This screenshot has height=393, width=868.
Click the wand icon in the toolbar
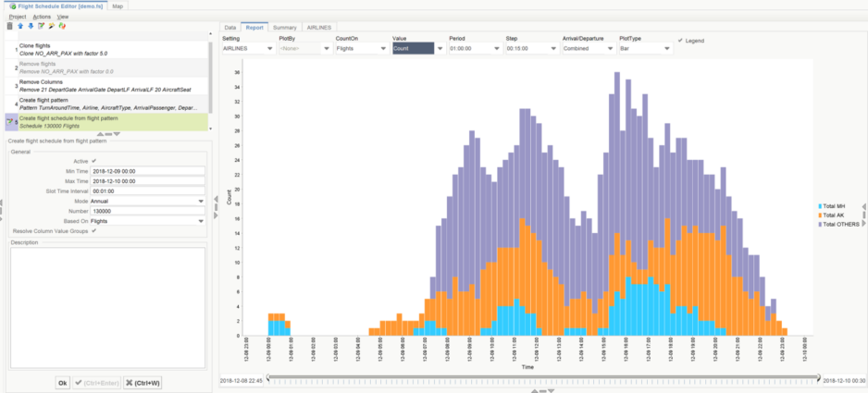coord(51,26)
